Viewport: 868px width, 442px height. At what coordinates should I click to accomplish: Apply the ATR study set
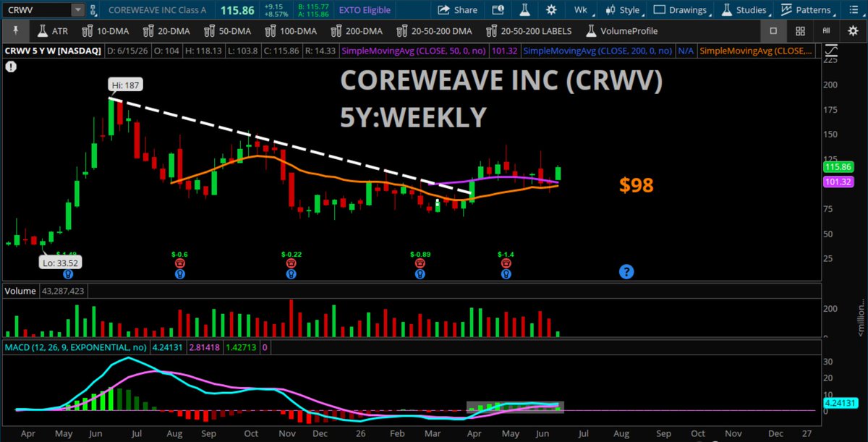pos(53,31)
